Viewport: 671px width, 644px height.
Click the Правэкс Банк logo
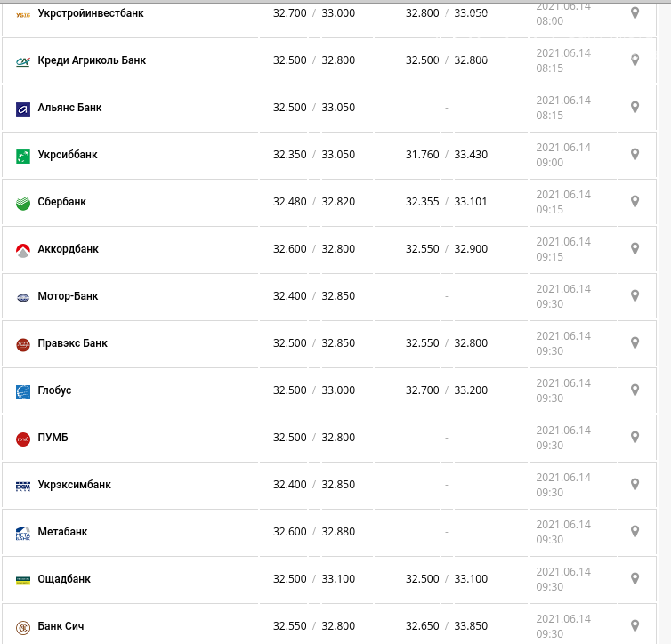tap(23, 344)
